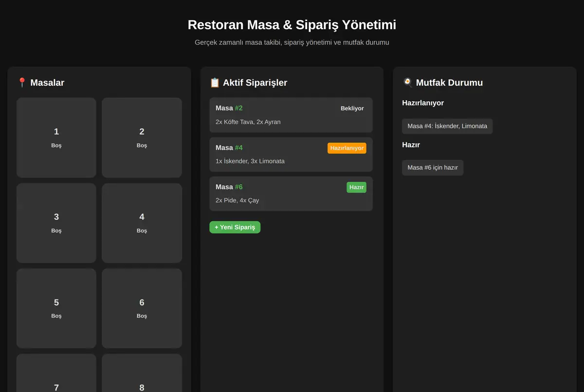Screen dimensions: 584x392
Task: Click the Hazır section heading in kitchen panel
Action: [x=411, y=145]
